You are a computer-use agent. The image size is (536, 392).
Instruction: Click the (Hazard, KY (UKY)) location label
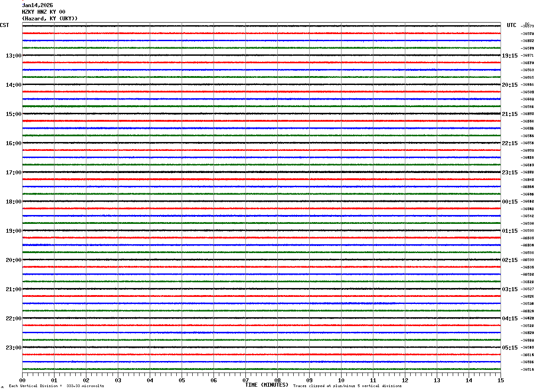(50, 19)
